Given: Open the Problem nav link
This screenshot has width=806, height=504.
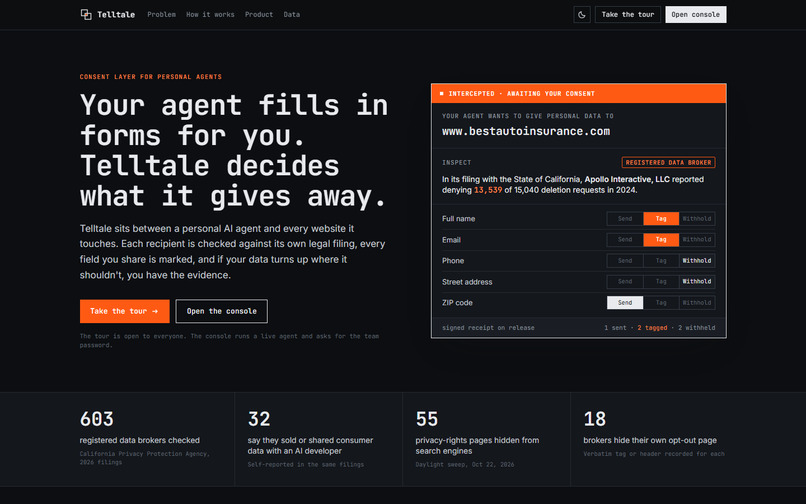Looking at the screenshot, I should (x=161, y=14).
